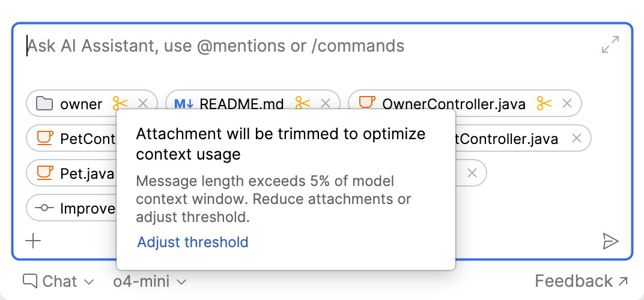
Task: Click the scissors icon on README.md chip
Action: (x=303, y=103)
